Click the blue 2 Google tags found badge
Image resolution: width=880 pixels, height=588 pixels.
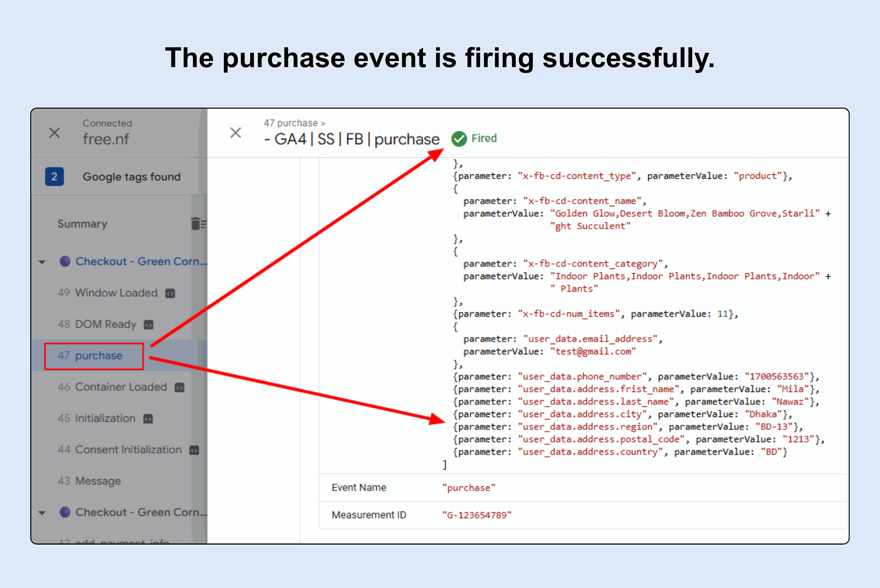pos(54,176)
